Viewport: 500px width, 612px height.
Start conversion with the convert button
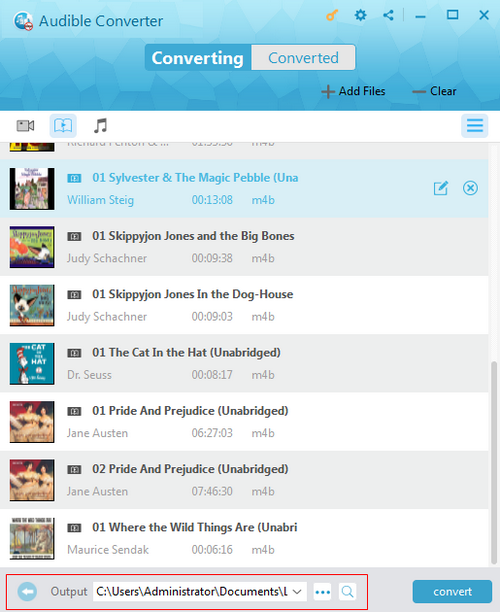click(x=452, y=592)
